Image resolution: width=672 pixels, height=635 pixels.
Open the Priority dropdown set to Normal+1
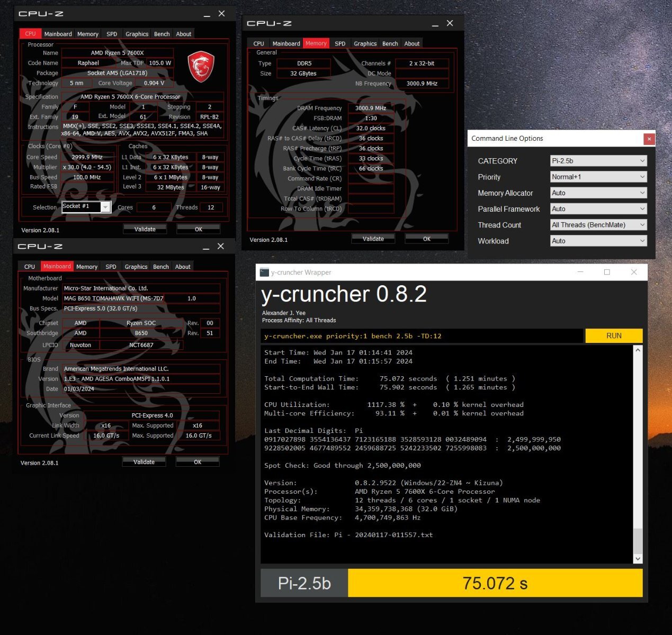point(598,177)
